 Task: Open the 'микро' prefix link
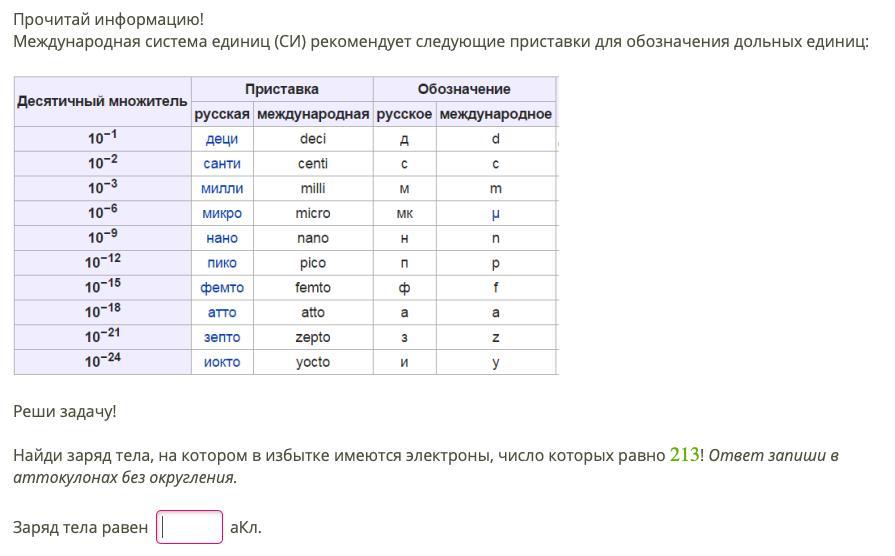pos(221,213)
